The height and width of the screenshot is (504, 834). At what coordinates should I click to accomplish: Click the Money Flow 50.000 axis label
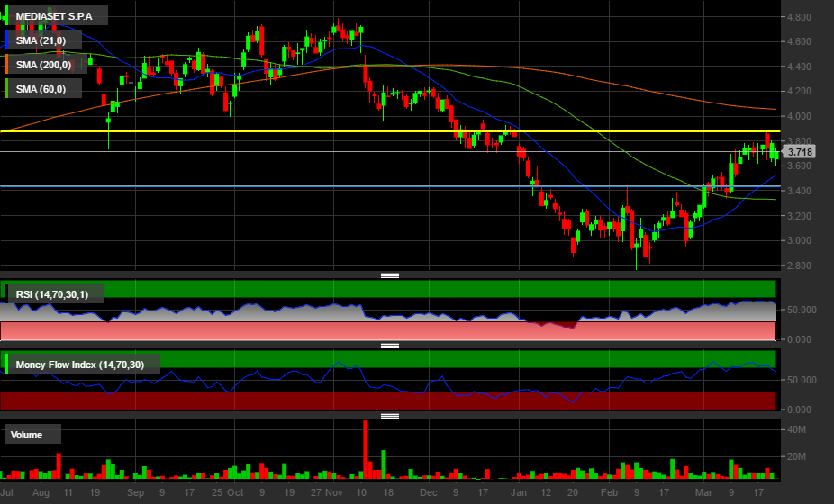click(802, 380)
